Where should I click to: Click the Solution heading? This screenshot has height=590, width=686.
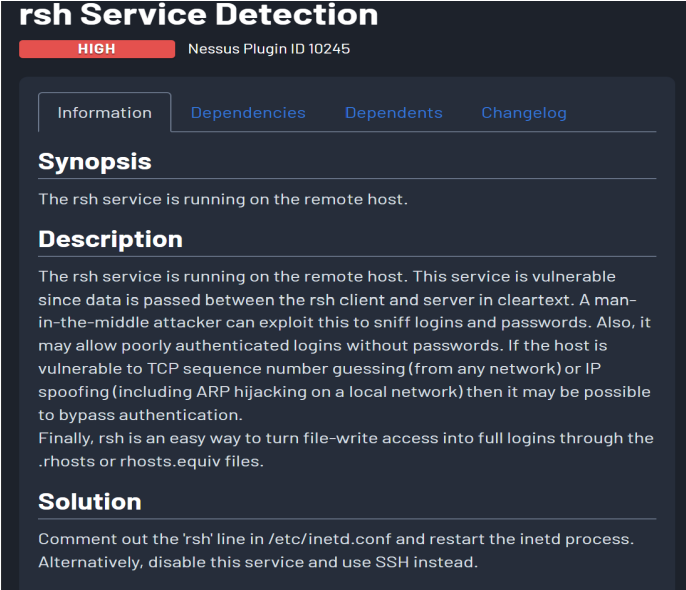[x=90, y=501]
